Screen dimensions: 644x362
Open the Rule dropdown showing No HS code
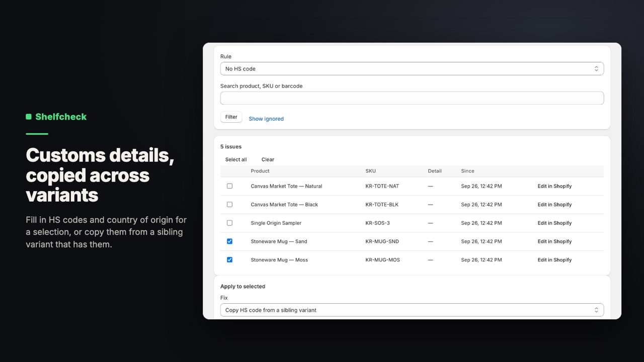[412, 69]
